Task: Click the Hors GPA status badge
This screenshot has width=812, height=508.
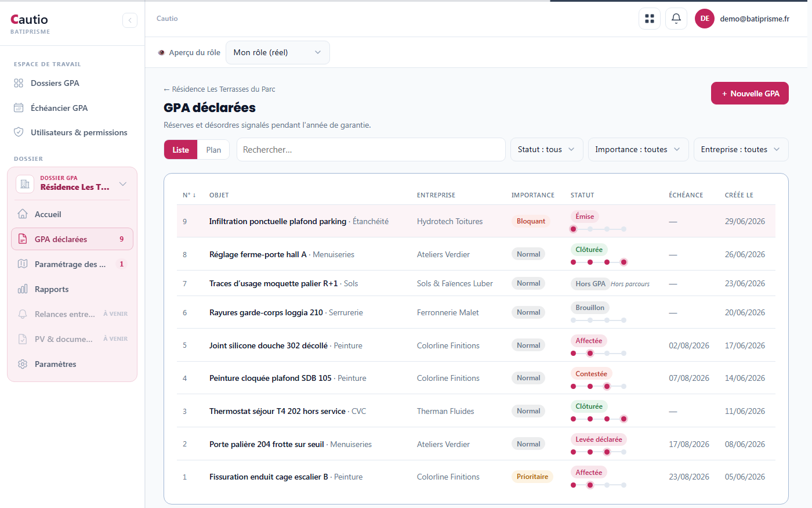Action: coord(590,284)
